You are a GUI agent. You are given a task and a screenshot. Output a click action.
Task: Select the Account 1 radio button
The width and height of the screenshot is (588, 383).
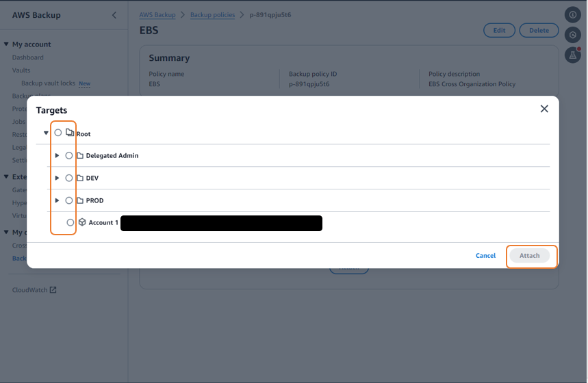(x=70, y=222)
